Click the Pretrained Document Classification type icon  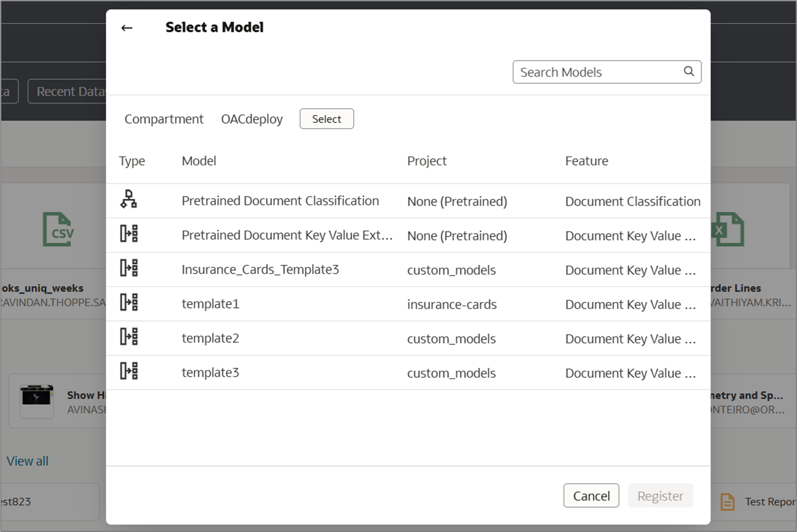128,200
